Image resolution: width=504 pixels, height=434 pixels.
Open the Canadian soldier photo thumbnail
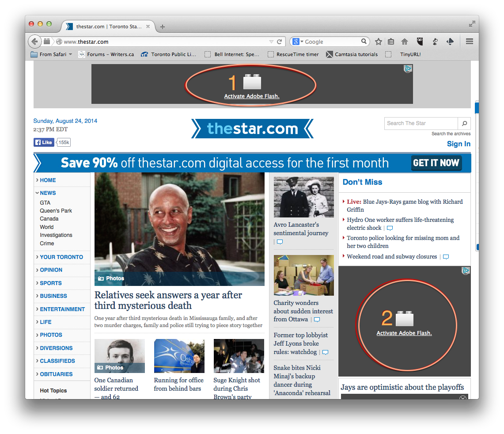coord(120,356)
